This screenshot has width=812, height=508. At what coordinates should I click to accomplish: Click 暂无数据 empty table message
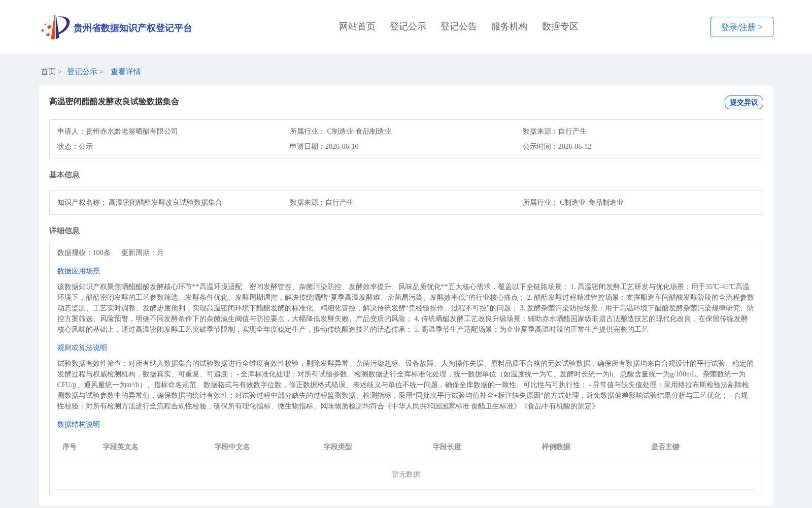point(406,474)
